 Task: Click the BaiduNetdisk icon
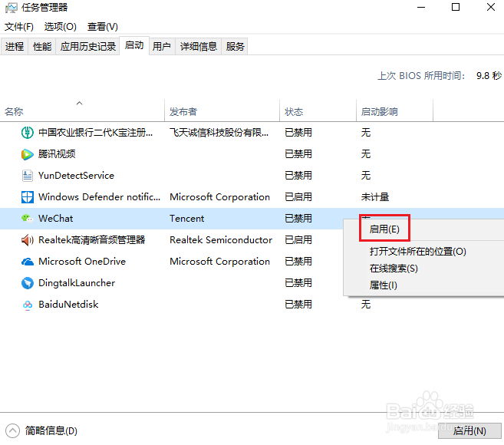click(x=28, y=305)
